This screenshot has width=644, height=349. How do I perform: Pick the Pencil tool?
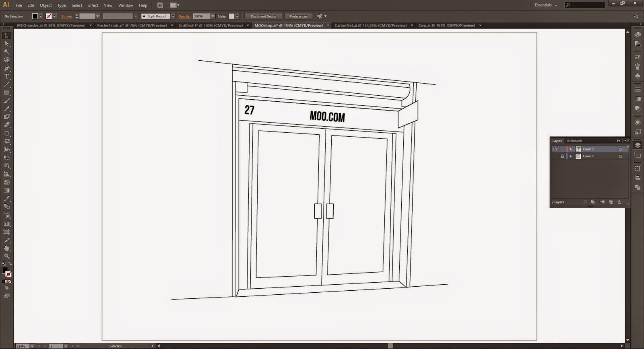pyautogui.click(x=6, y=109)
